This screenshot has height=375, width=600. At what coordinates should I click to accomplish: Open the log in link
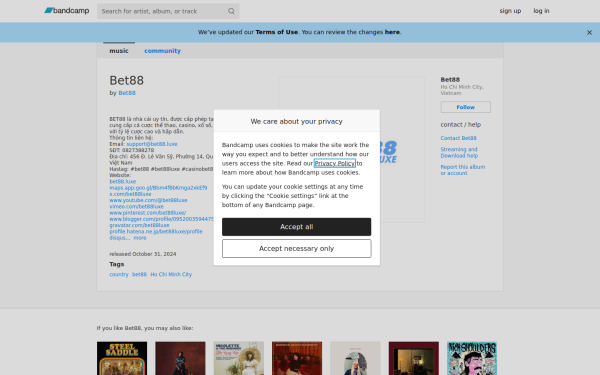[541, 11]
